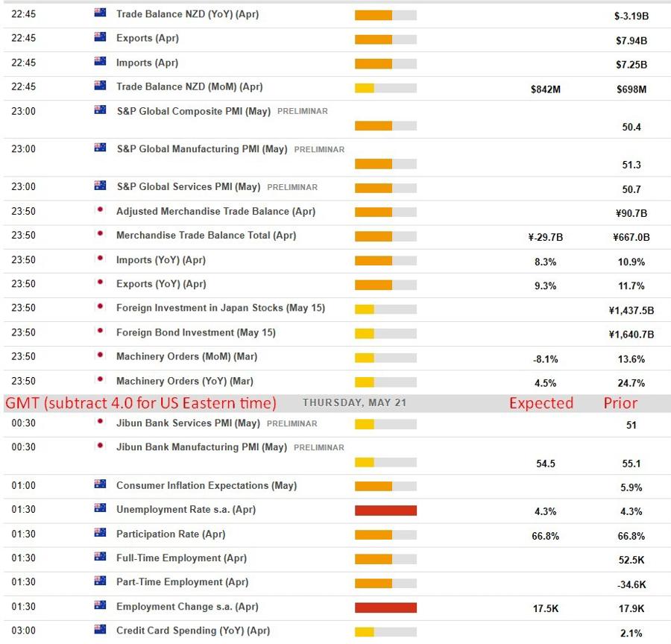
Task: Click GMT subtract 4.0 Eastern time note
Action: [x=141, y=403]
